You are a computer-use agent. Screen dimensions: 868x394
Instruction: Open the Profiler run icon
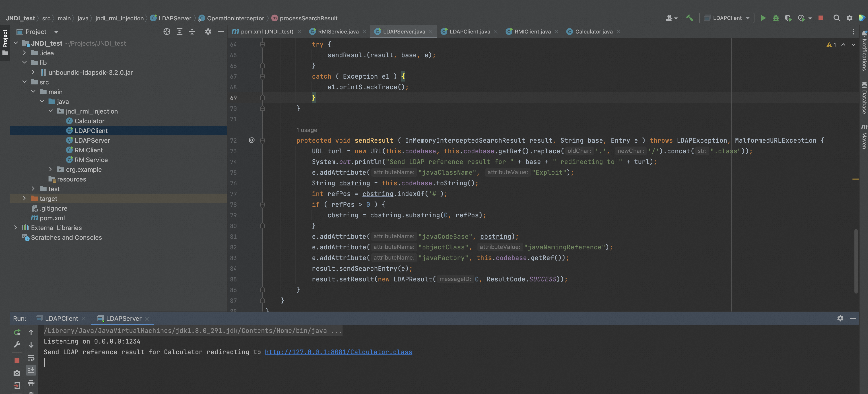[801, 18]
